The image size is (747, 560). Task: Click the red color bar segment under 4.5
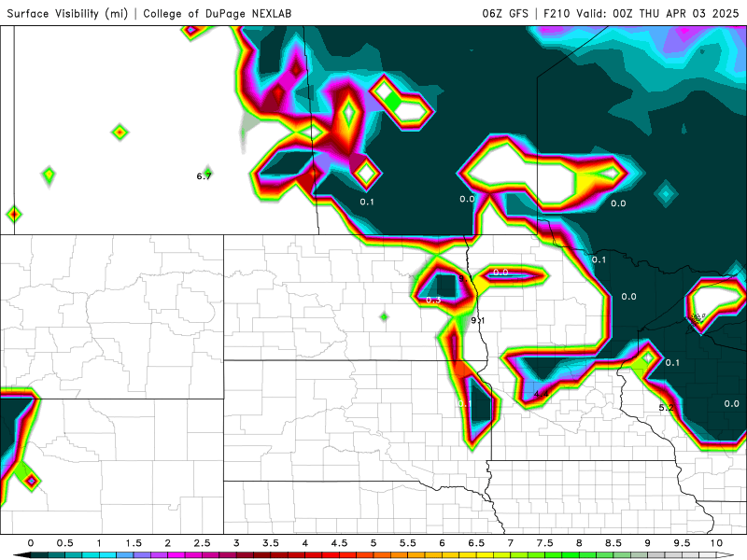(347, 555)
